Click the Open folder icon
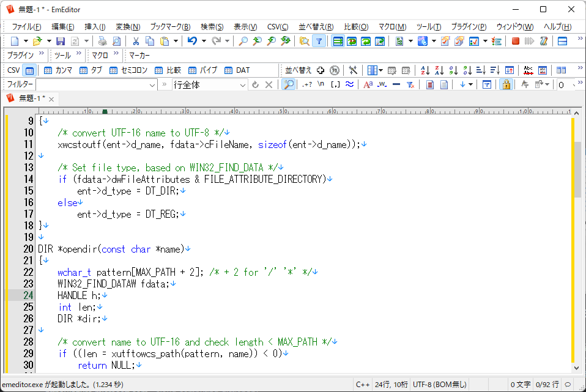This screenshot has height=392, width=586. pyautogui.click(x=37, y=41)
